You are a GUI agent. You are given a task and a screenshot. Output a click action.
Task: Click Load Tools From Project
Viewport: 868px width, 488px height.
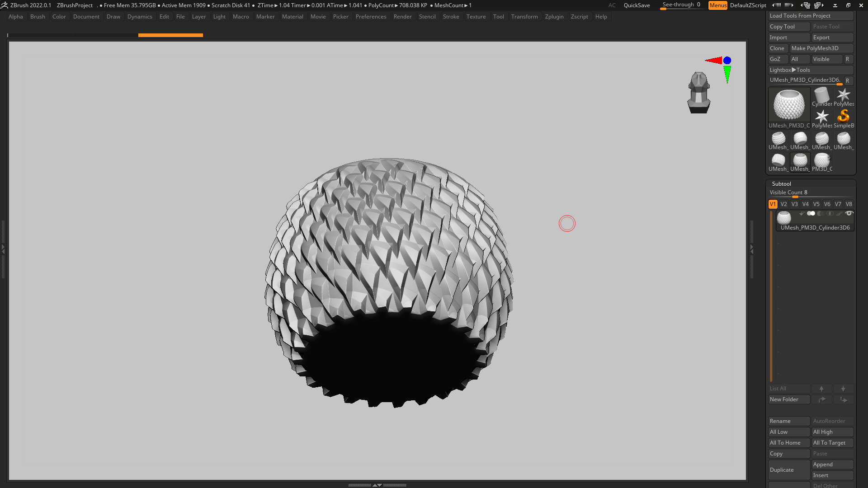[x=811, y=16]
